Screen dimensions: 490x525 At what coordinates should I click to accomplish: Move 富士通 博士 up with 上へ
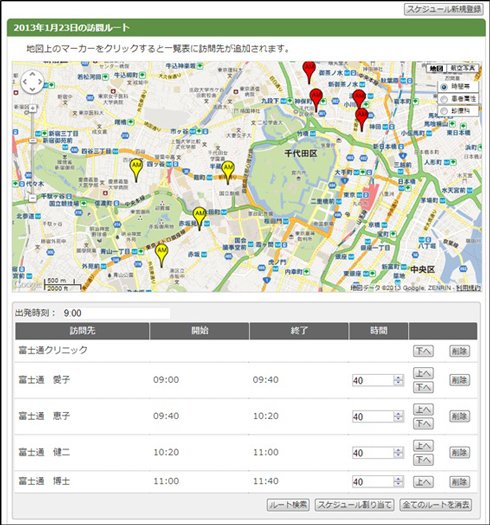click(x=423, y=482)
